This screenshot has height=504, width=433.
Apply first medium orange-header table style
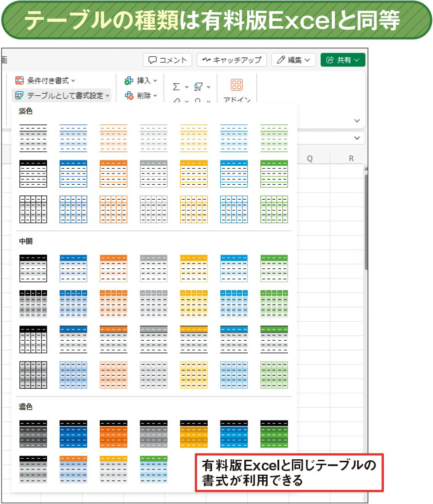tap(113, 268)
